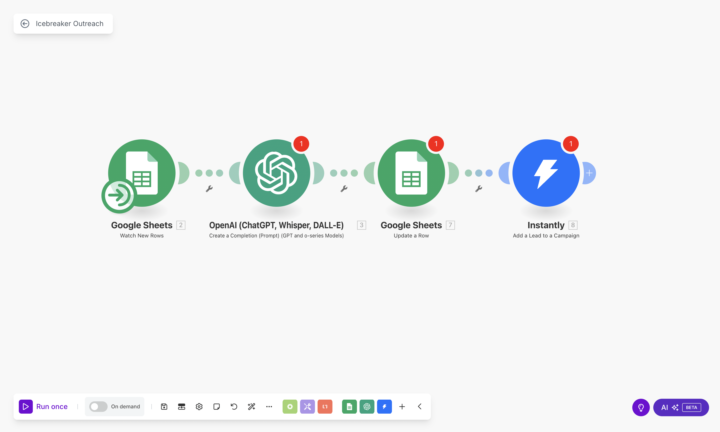Open the Instantly lightning bolt module

tap(546, 173)
